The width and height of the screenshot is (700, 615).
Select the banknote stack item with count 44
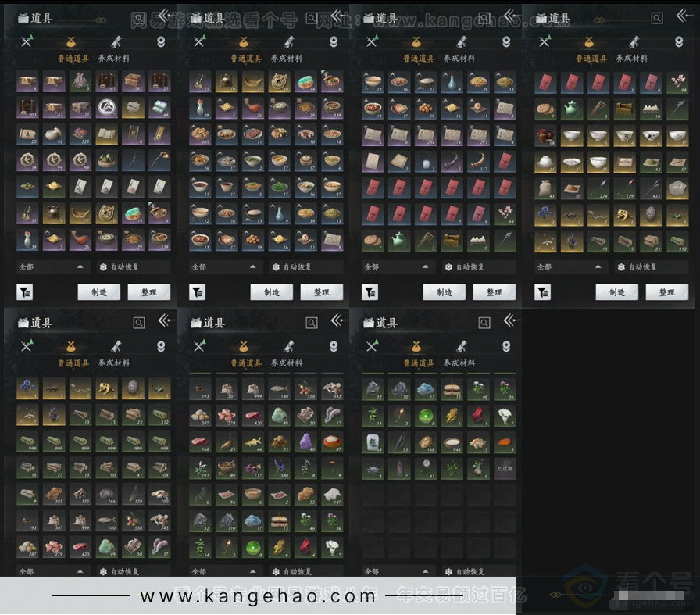tap(159, 108)
